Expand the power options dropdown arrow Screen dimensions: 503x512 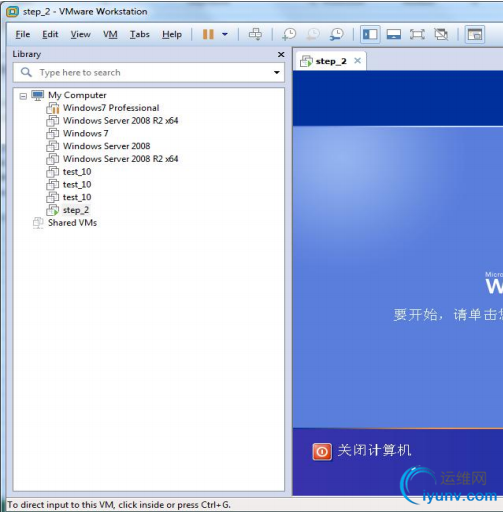pos(225,34)
